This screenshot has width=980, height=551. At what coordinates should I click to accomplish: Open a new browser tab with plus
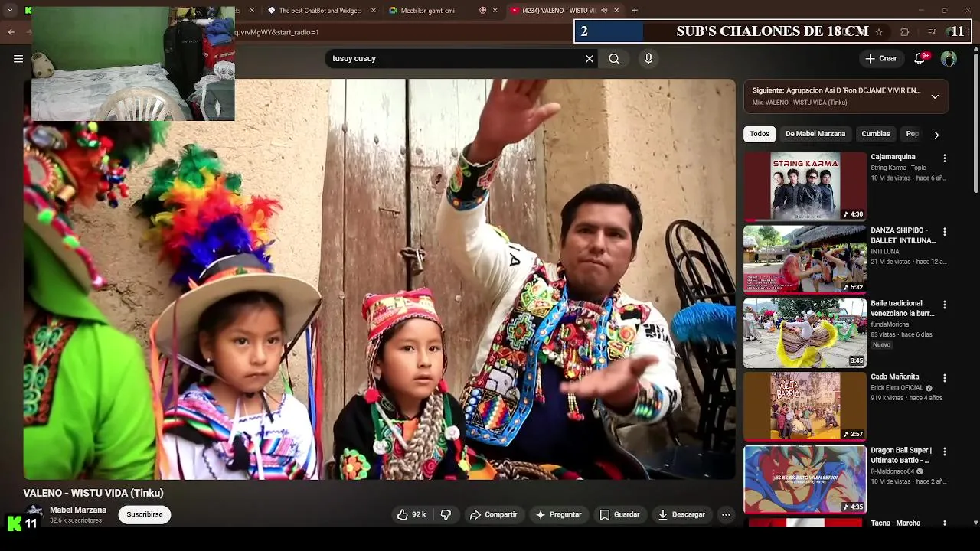click(x=635, y=11)
